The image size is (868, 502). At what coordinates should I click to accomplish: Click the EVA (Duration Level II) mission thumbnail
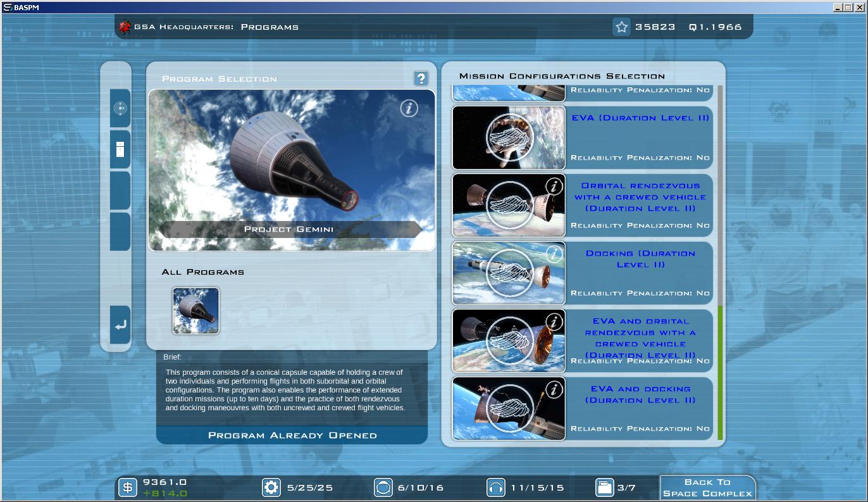click(x=509, y=137)
